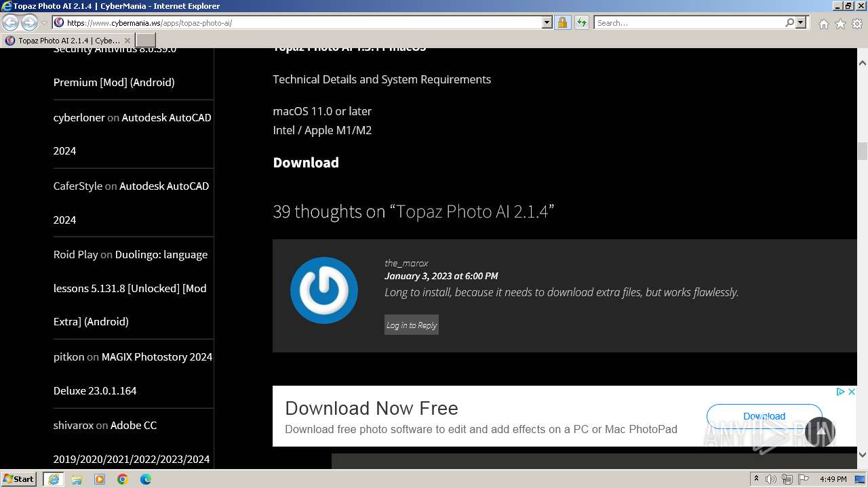Click the page scrollbar up arrow
The image size is (868, 488).
click(x=863, y=64)
